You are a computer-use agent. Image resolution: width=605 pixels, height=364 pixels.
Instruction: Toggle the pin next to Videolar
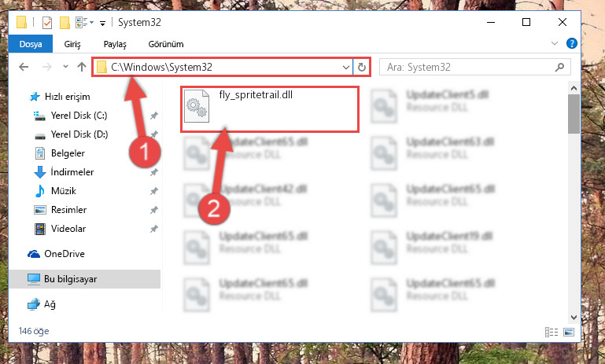[x=154, y=229]
